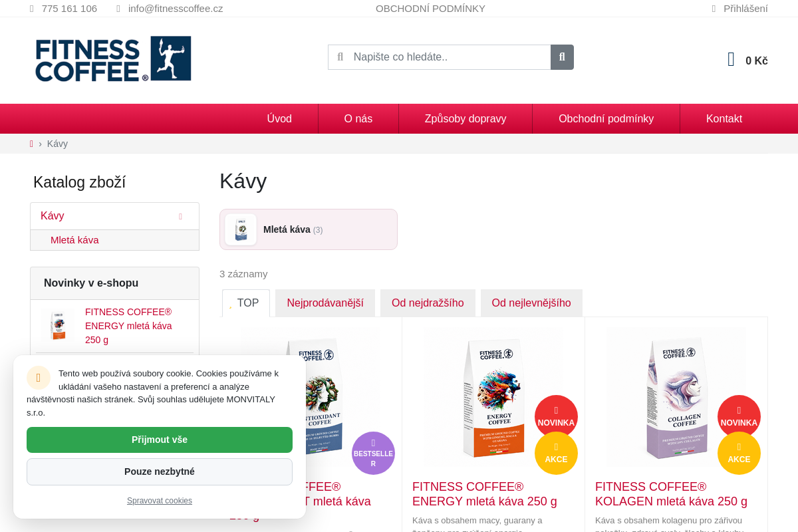
Task: Expand the Kávy category arrow
Action: coord(180,216)
